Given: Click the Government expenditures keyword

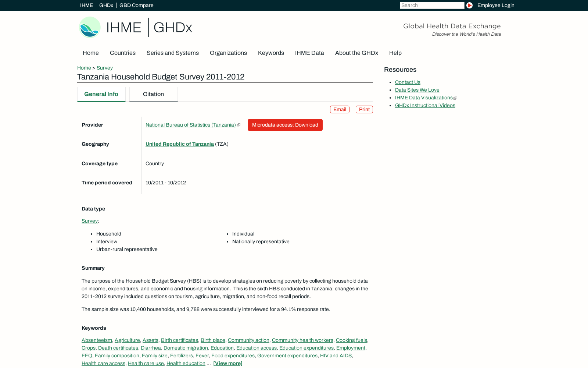Looking at the screenshot, I should (x=287, y=356).
